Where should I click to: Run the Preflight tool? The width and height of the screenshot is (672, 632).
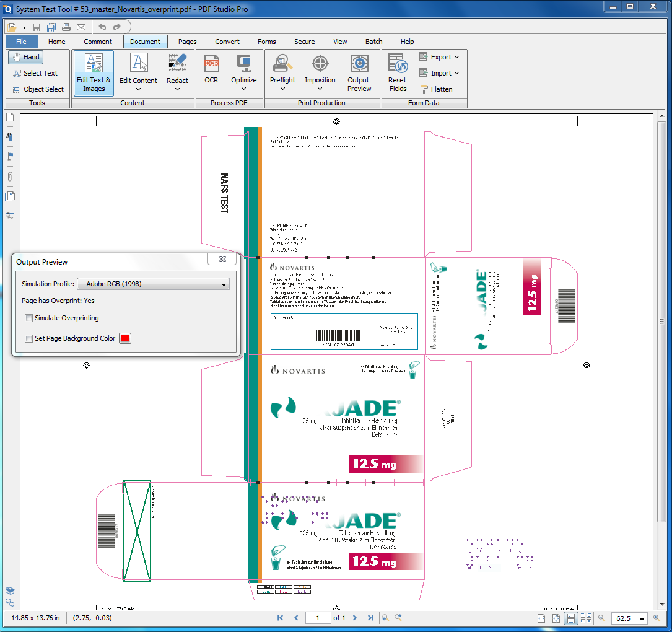point(282,69)
